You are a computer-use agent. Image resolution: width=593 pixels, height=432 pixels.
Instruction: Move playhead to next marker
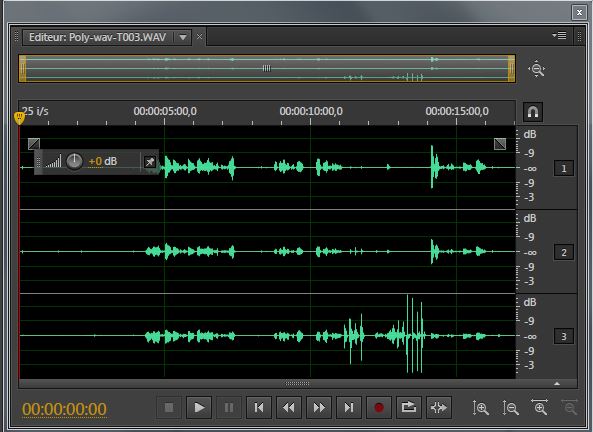point(349,407)
